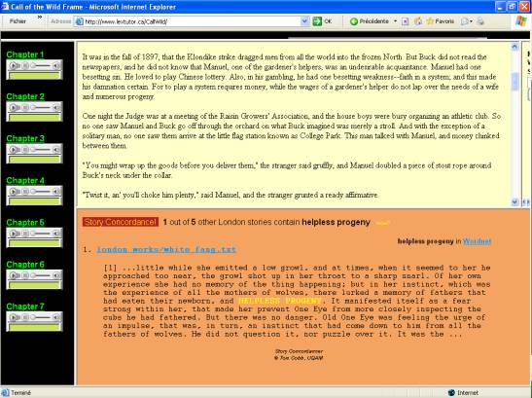Mute the Chapter 3 audio player

pyautogui.click(x=56, y=150)
